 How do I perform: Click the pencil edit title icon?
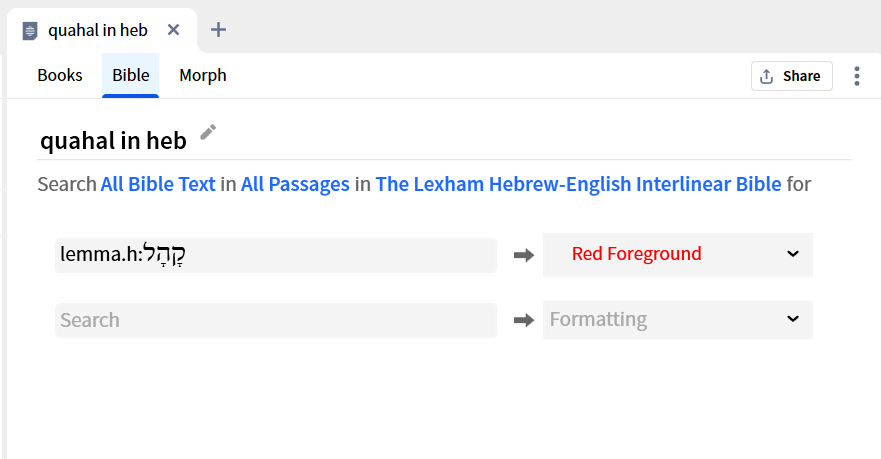(208, 132)
